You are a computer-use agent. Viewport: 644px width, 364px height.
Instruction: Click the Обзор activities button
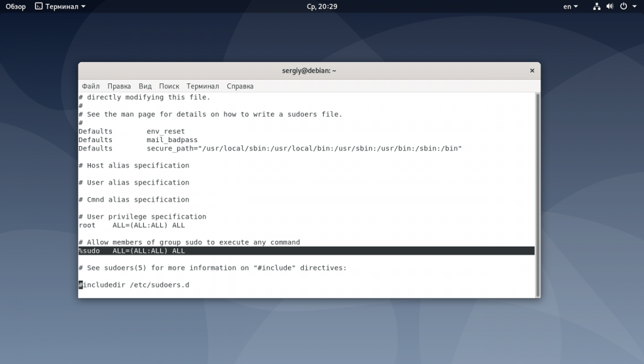[16, 6]
